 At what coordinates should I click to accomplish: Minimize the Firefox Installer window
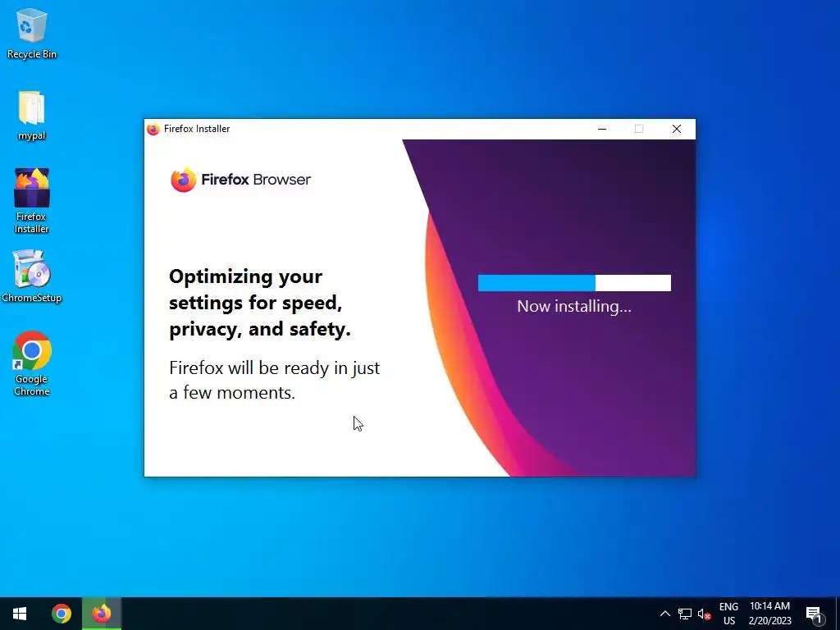point(602,129)
